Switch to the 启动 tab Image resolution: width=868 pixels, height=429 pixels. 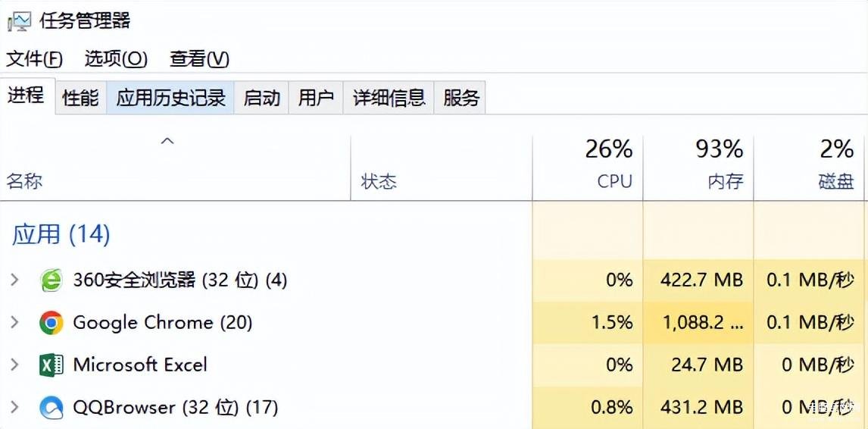coord(261,98)
